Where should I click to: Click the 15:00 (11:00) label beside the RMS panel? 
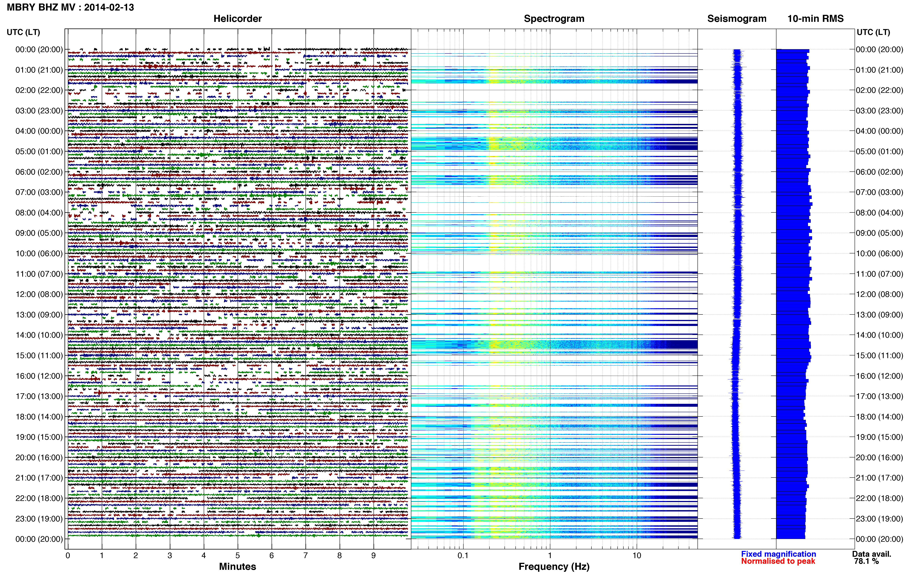879,355
